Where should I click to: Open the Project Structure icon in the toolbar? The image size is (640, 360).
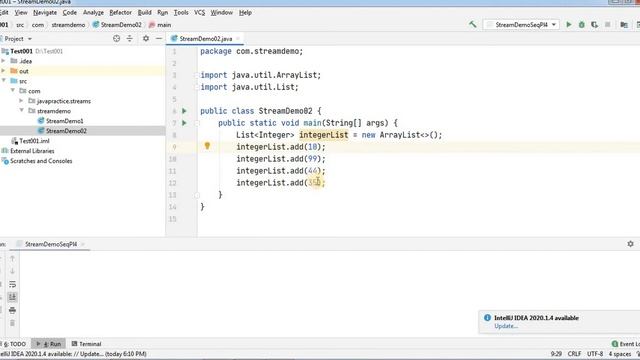pos(624,25)
